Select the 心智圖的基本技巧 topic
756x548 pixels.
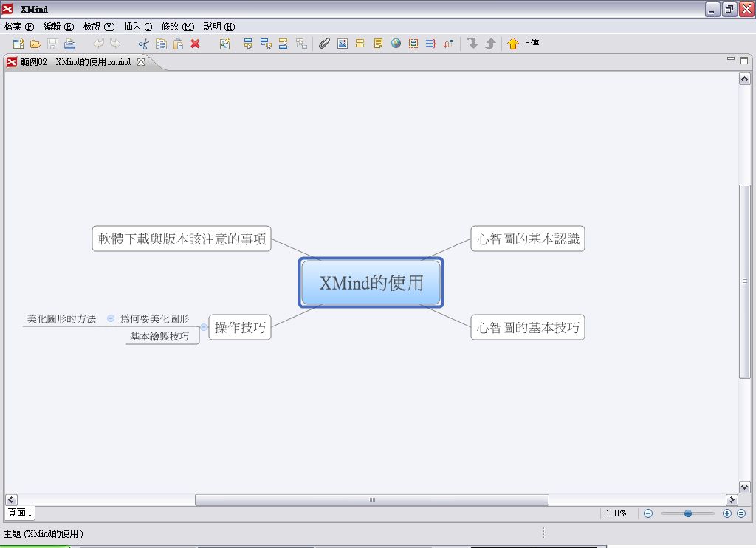coord(528,328)
